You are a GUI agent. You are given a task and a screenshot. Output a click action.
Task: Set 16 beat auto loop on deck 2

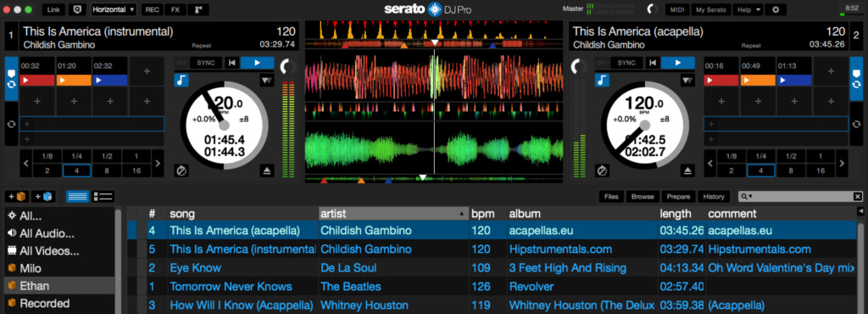click(x=821, y=171)
